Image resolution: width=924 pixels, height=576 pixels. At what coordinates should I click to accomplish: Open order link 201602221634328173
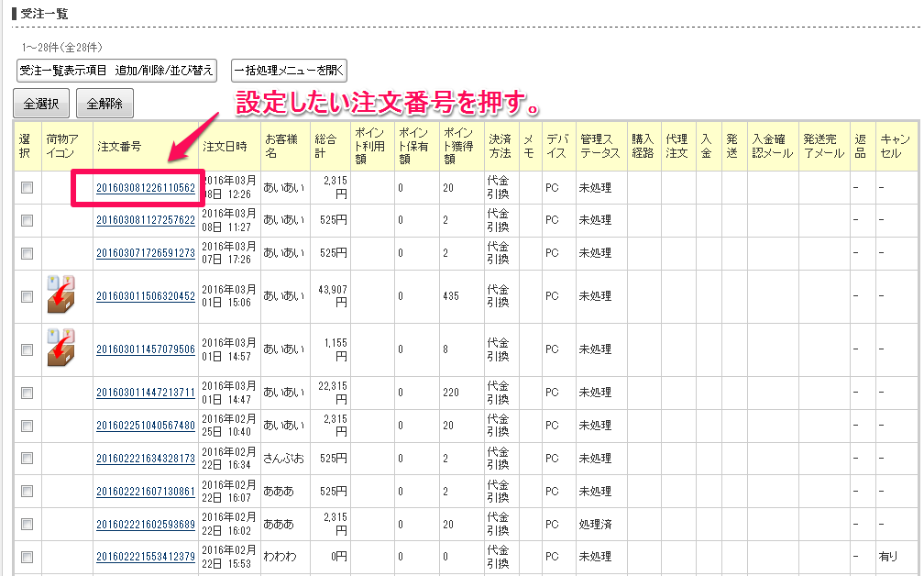pyautogui.click(x=146, y=459)
